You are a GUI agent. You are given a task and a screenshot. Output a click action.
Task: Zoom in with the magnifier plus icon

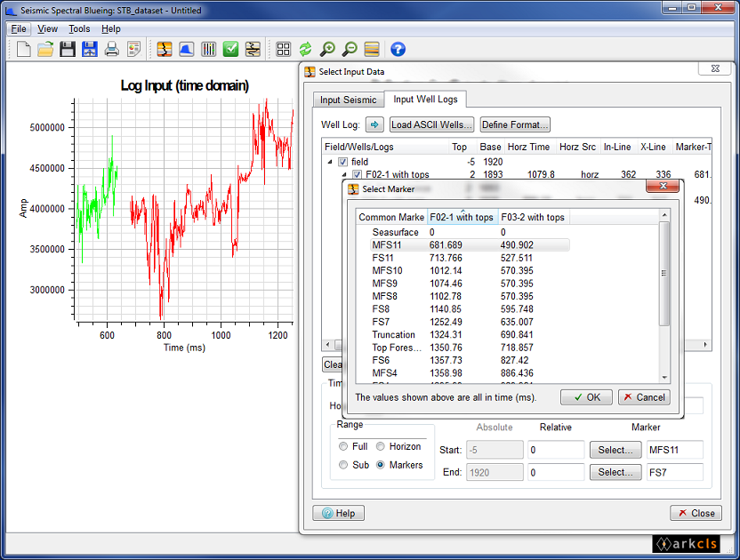coord(327,49)
